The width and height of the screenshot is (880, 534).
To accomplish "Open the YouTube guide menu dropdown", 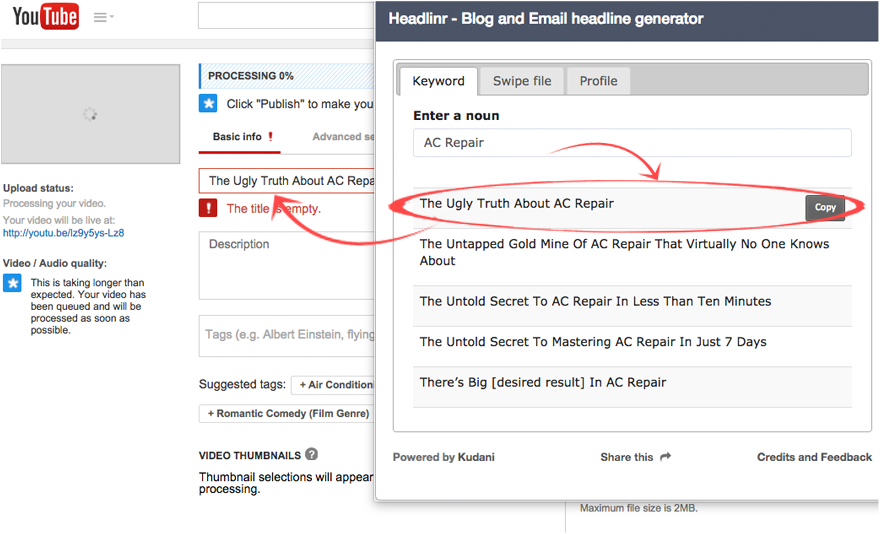I will click(103, 17).
